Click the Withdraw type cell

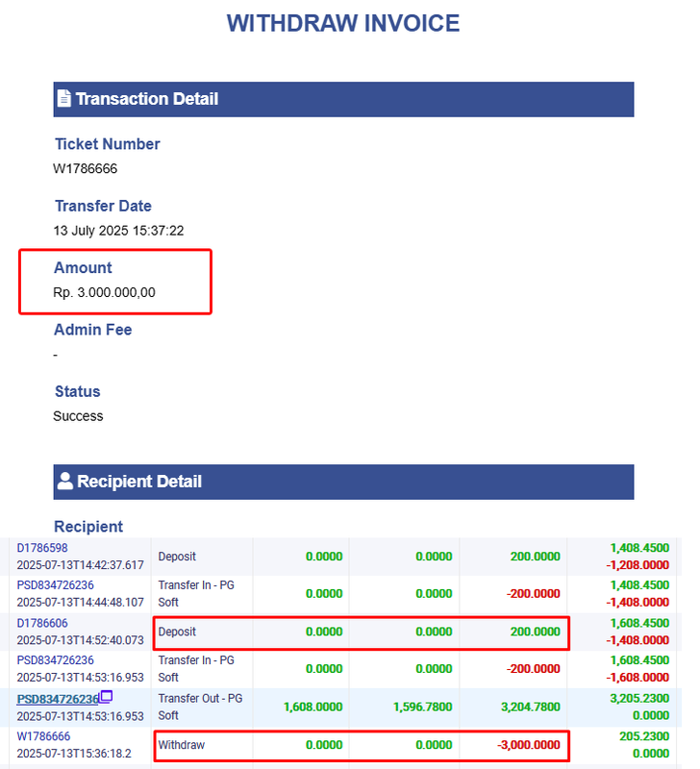click(182, 745)
